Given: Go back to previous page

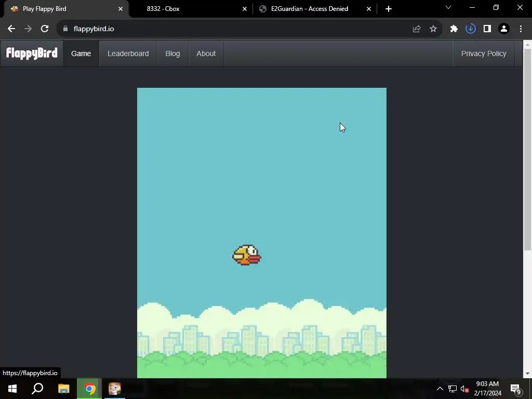Looking at the screenshot, I should [x=11, y=29].
